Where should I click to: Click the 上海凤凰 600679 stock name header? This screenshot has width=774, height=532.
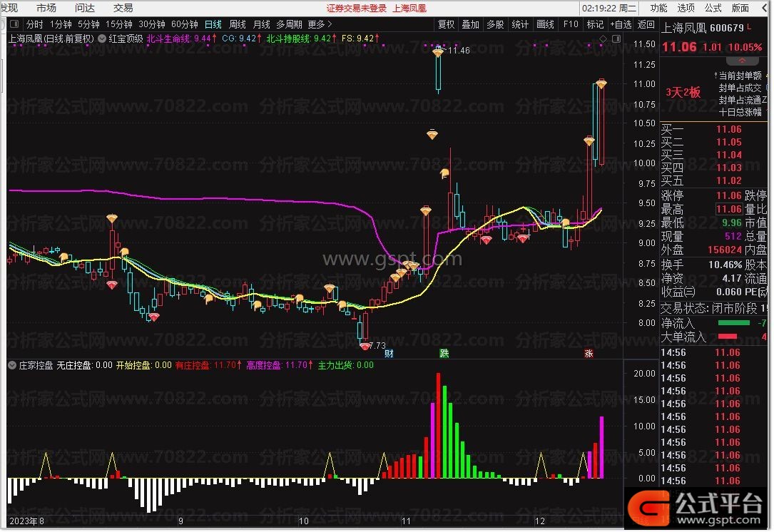(703, 28)
